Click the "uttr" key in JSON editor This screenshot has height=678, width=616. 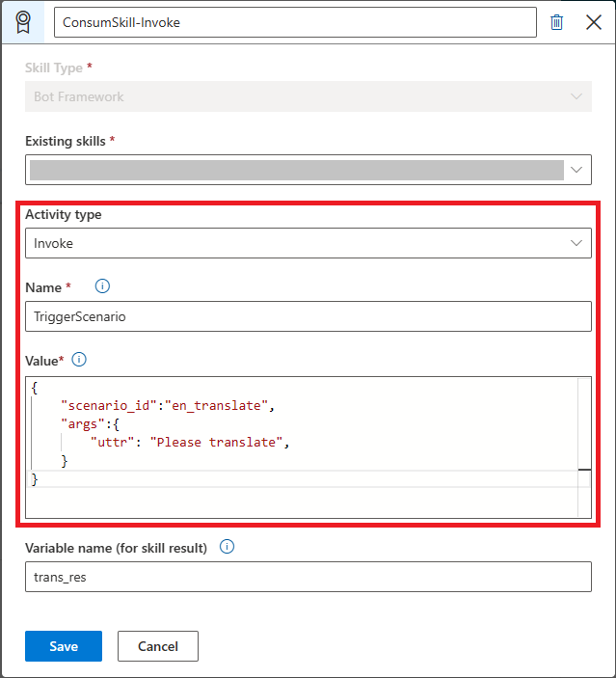pos(113,443)
